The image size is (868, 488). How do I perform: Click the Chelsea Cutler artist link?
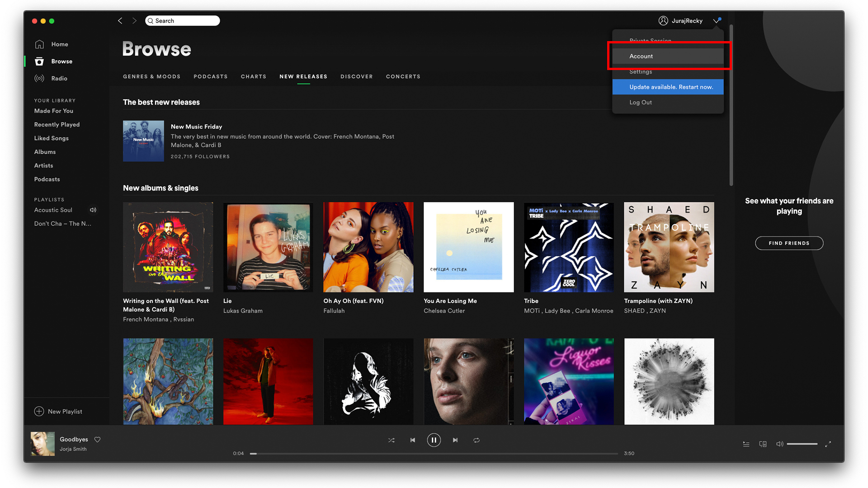[x=444, y=311]
